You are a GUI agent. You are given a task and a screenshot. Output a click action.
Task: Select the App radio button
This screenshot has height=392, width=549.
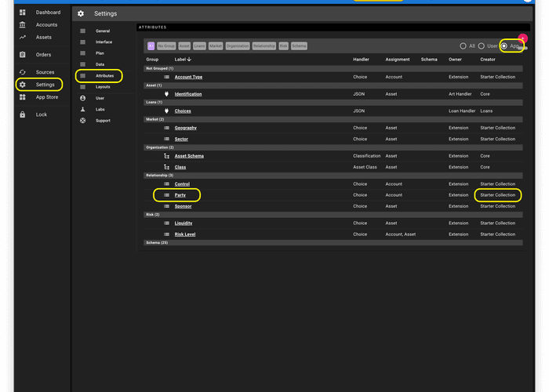(x=504, y=46)
